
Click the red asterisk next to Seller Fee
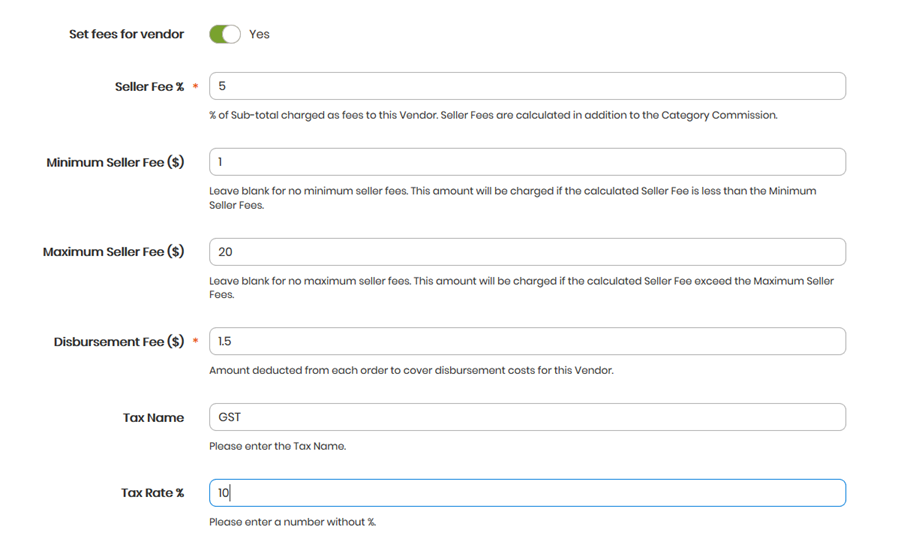pyautogui.click(x=196, y=86)
